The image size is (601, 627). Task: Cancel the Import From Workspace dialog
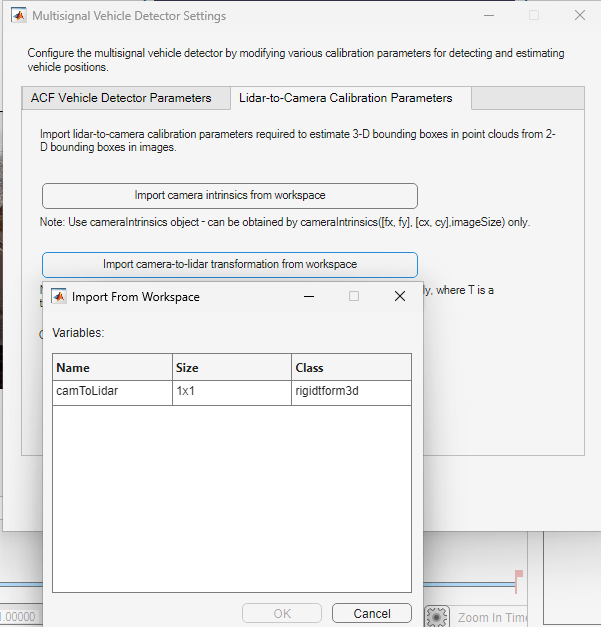pos(372,613)
